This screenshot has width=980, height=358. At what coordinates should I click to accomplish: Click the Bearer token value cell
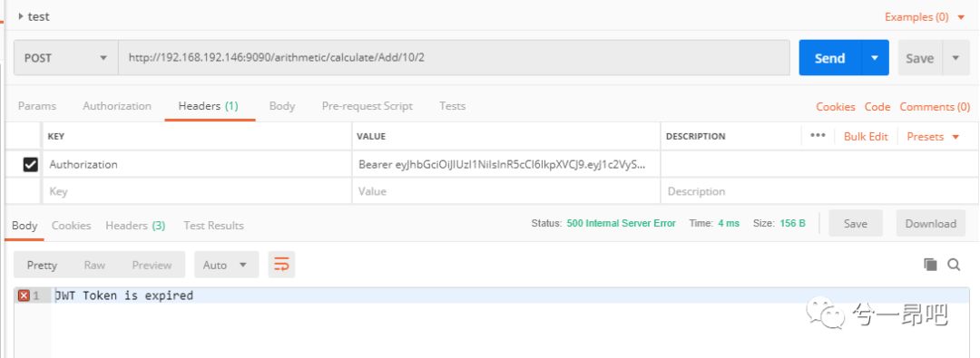(505, 164)
